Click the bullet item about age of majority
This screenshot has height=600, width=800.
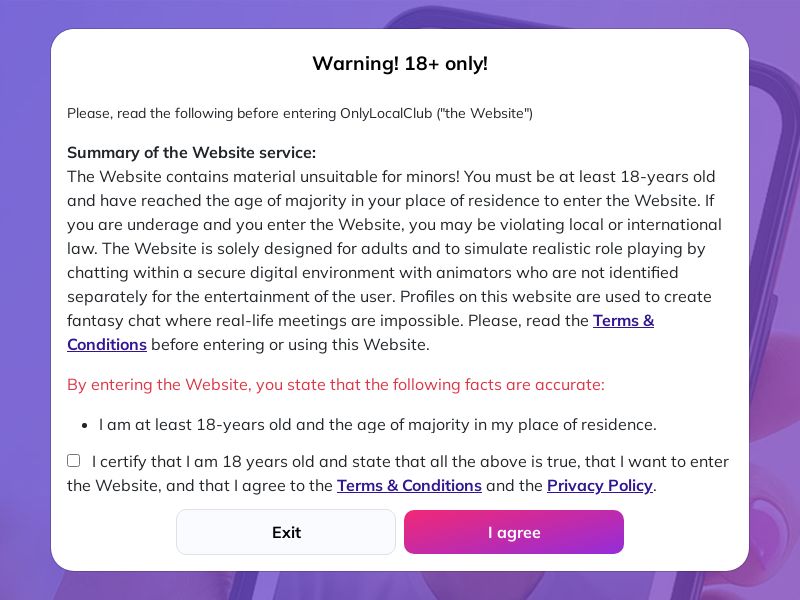[x=378, y=424]
